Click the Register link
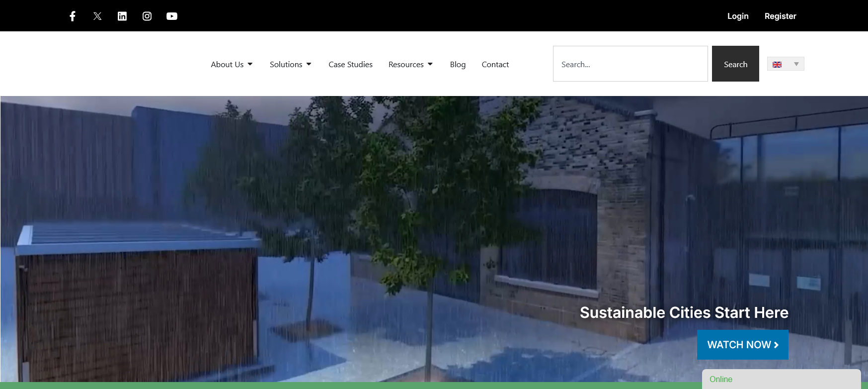 click(780, 16)
